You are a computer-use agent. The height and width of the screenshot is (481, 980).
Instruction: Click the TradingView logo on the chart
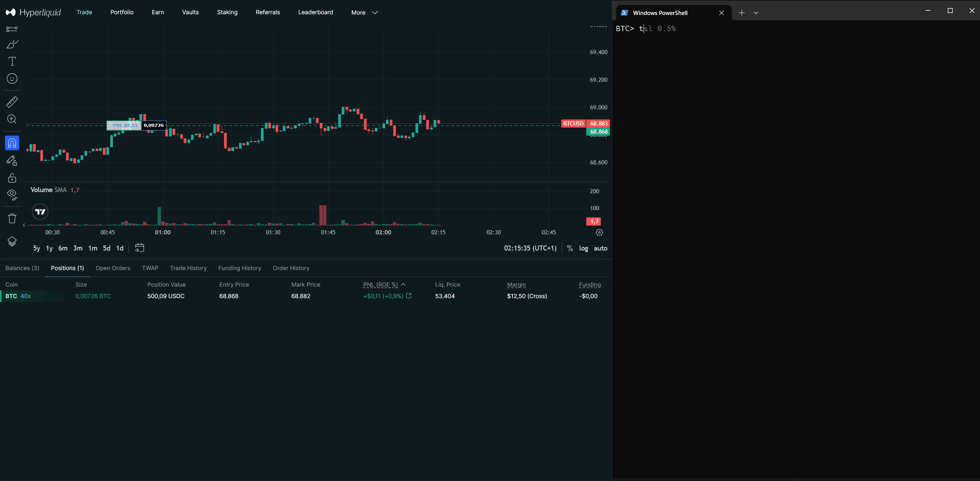(40, 211)
